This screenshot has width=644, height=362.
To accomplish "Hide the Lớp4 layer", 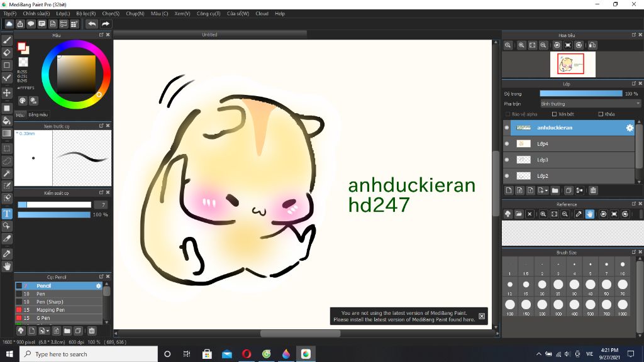I will click(x=507, y=144).
